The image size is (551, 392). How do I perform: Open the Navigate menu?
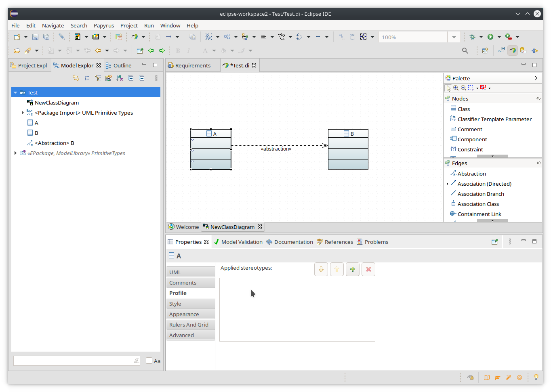53,25
